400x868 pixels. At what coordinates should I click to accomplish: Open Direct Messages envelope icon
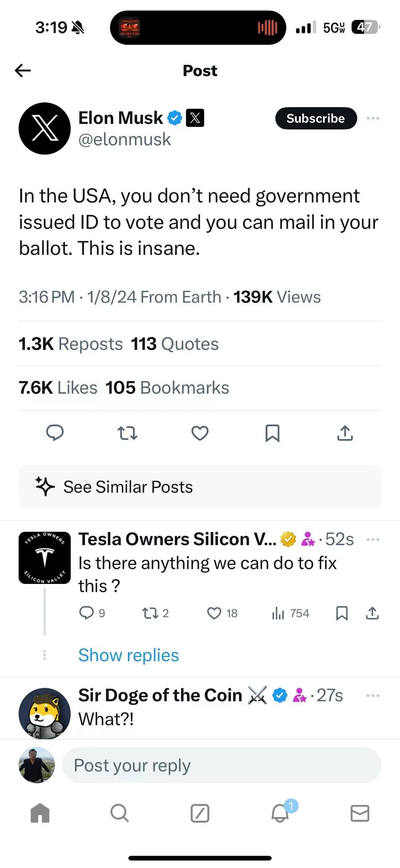(x=360, y=813)
